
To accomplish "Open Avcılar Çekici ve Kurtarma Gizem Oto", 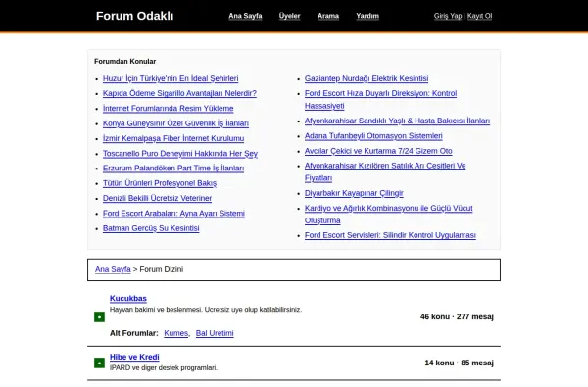I will pos(378,150).
